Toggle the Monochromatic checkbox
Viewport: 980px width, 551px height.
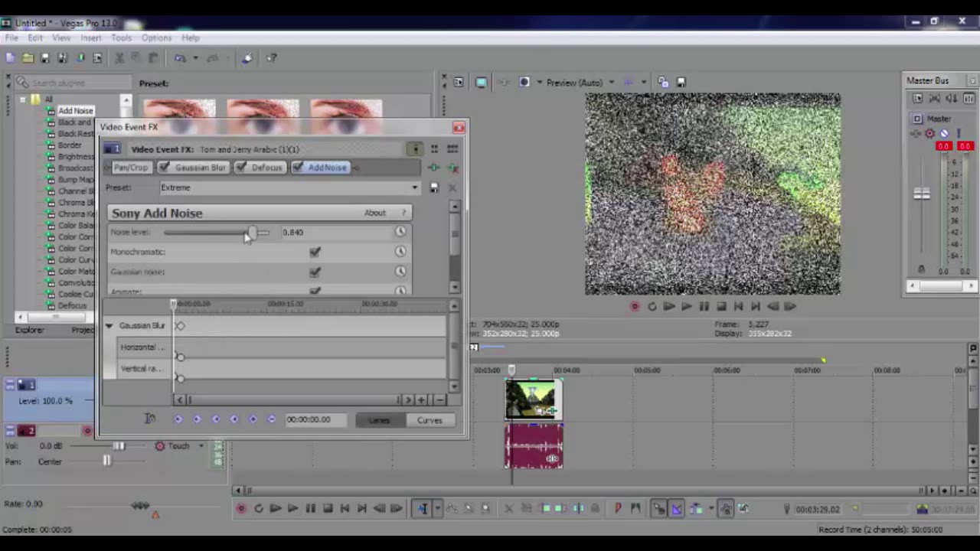coord(315,252)
